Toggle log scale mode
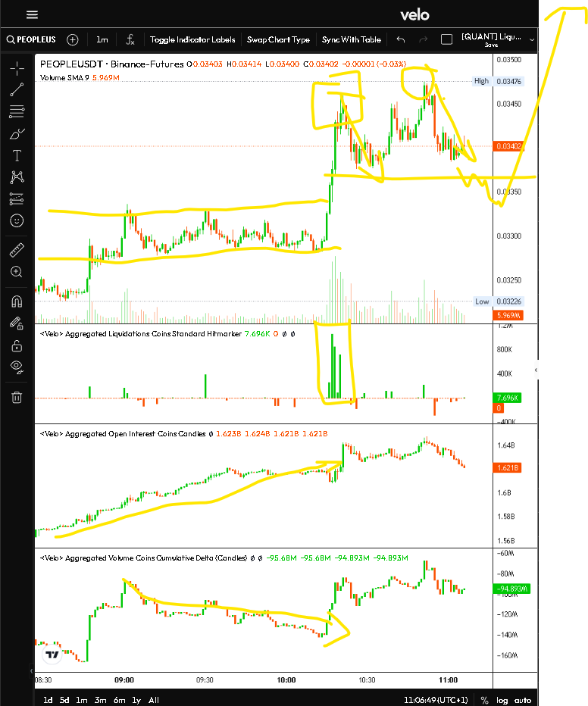 [502, 700]
